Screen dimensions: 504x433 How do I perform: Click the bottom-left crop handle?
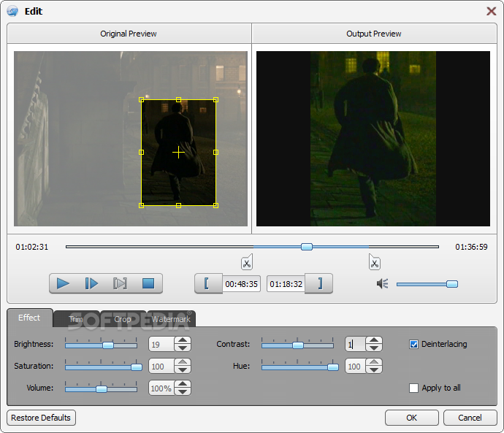[x=142, y=205]
